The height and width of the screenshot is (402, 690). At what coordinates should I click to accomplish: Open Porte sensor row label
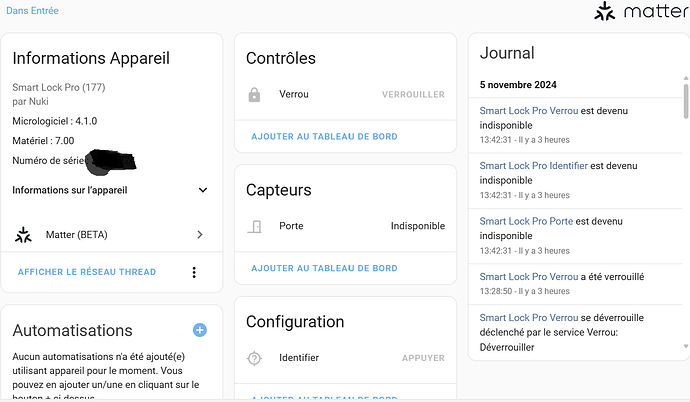(291, 226)
